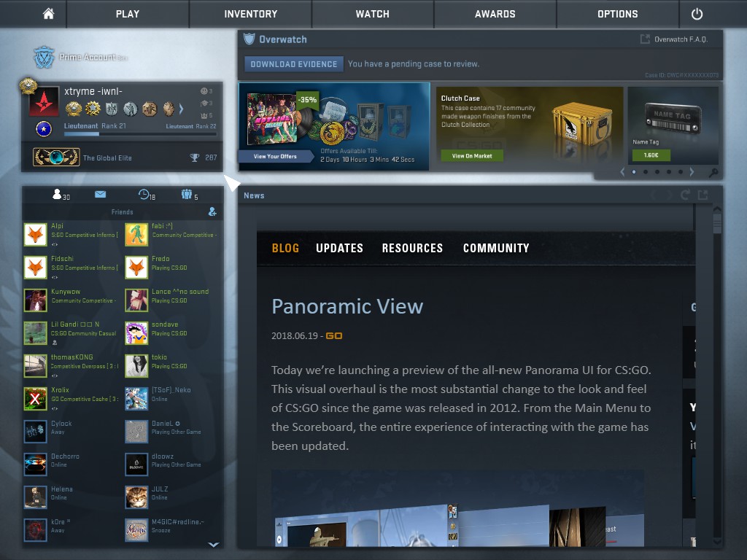Select friend Cylock
This screenshot has height=560, width=747.
[72, 432]
